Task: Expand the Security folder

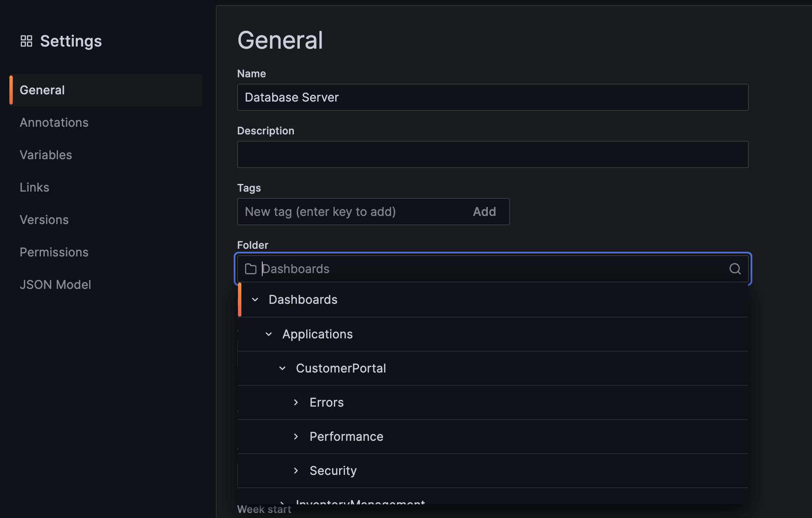Action: point(296,470)
